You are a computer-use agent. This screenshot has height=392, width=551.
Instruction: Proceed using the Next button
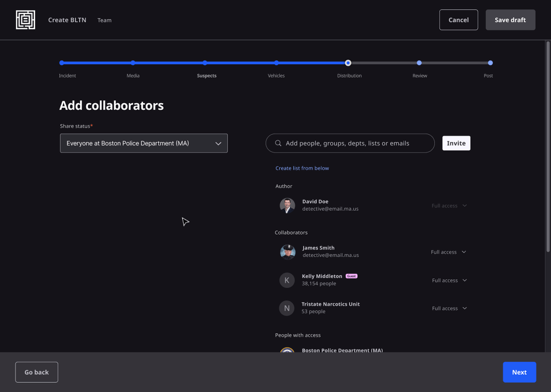coord(519,372)
